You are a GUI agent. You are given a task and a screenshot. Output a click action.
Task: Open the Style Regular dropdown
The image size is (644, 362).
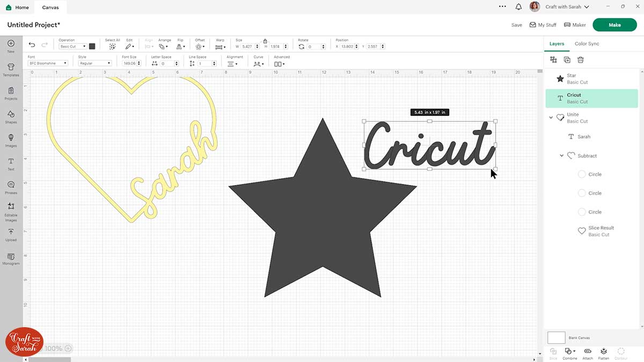[x=94, y=63]
